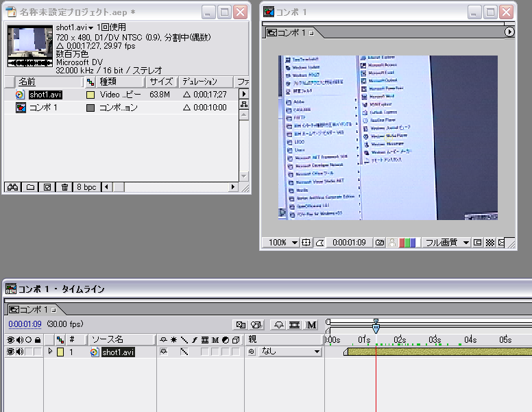Click the 0:00:01:09 time display in the composition window
Viewport: 532px width, 412px height.
pos(349,242)
